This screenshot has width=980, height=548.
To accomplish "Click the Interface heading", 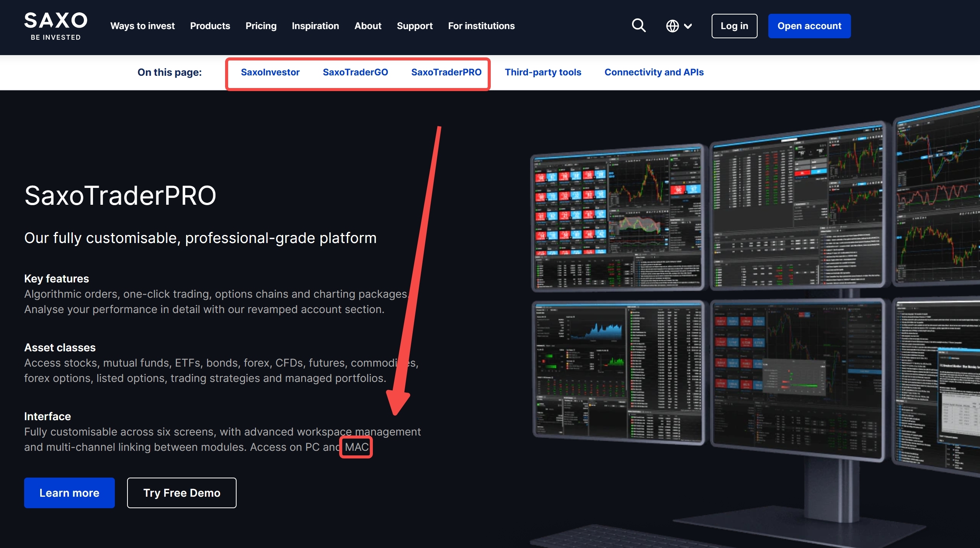I will 47,416.
